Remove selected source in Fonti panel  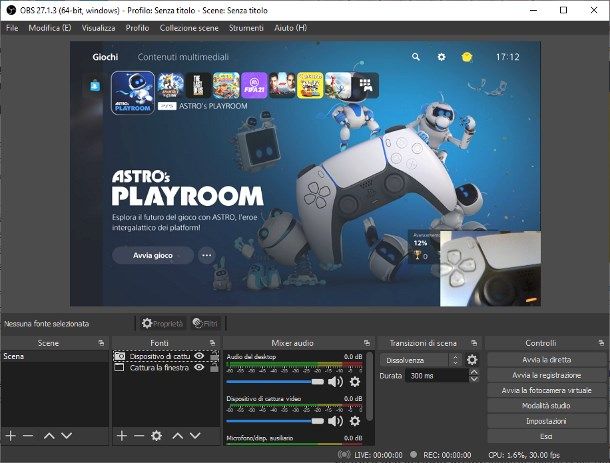coord(139,436)
